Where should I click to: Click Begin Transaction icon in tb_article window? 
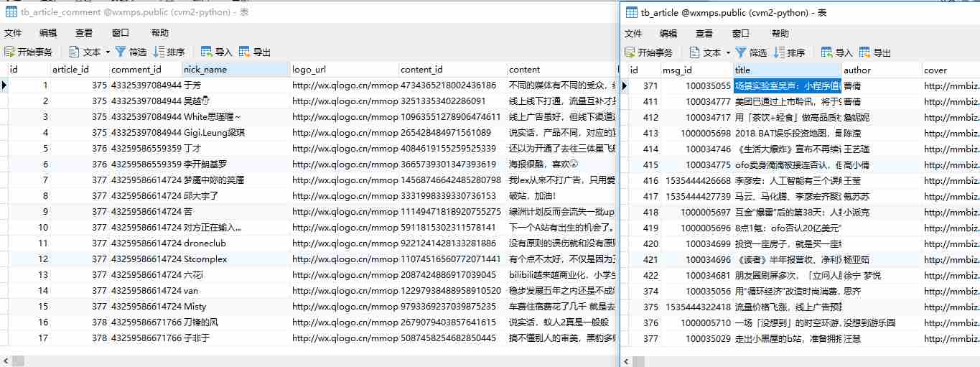coord(630,52)
